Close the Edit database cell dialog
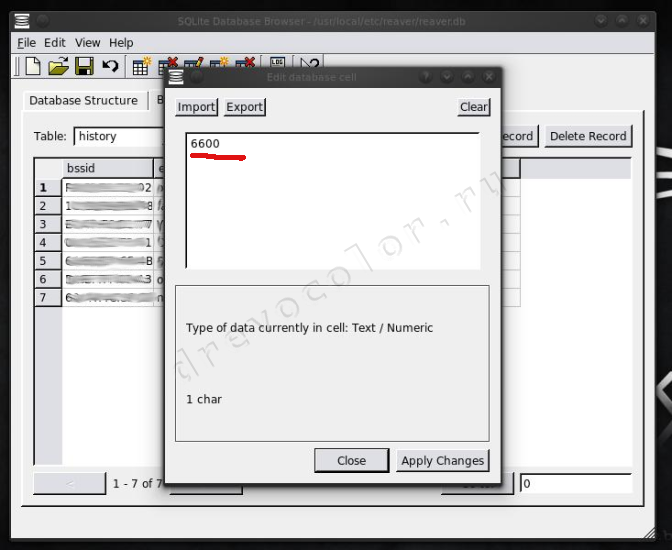The height and width of the screenshot is (550, 672). (x=351, y=460)
